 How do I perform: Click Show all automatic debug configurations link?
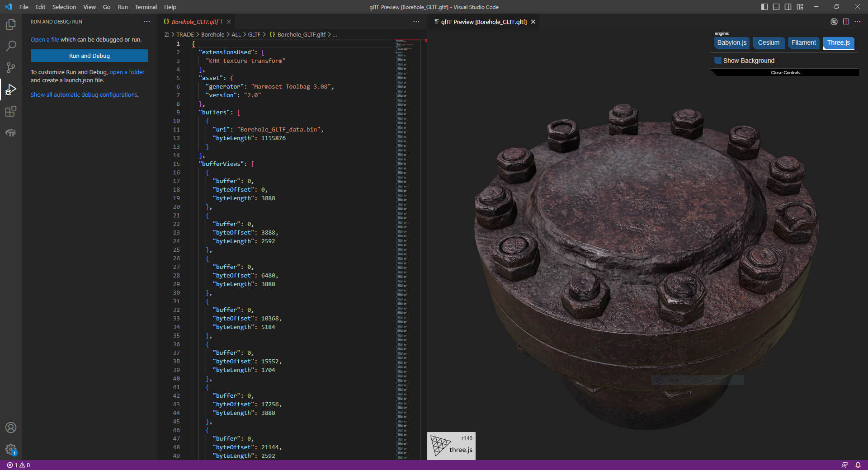coord(84,94)
